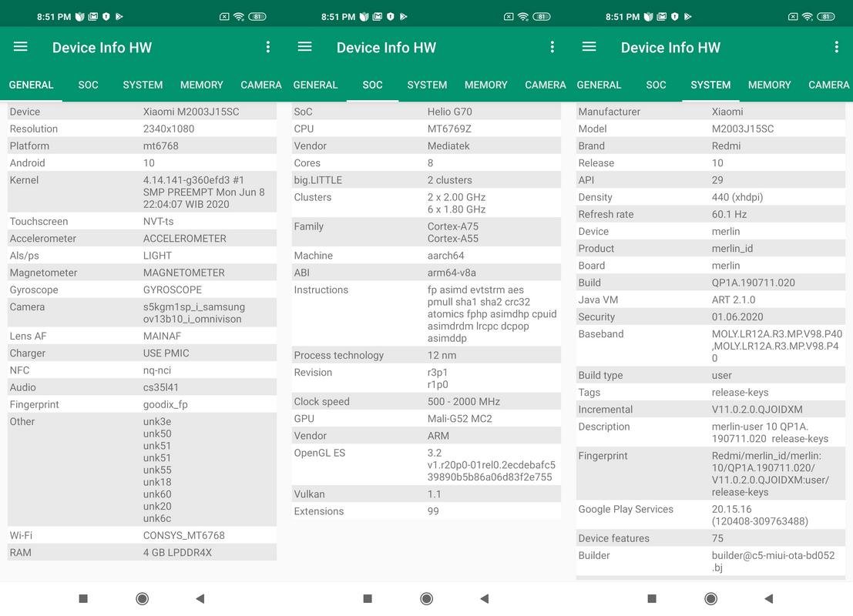The width and height of the screenshot is (853, 616).
Task: Tap the arm64-v8a ABI value
Action: coord(452,273)
